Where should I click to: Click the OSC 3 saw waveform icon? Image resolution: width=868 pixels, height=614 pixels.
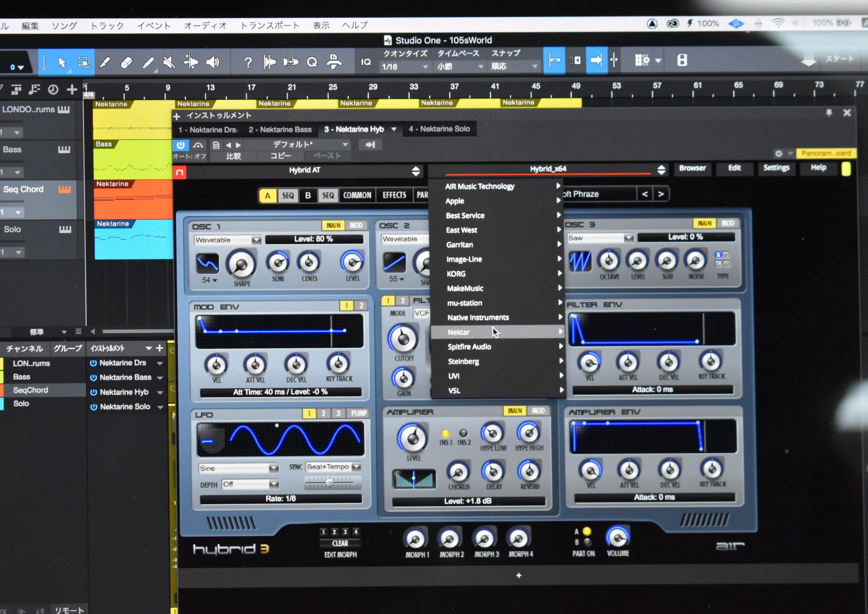(580, 261)
